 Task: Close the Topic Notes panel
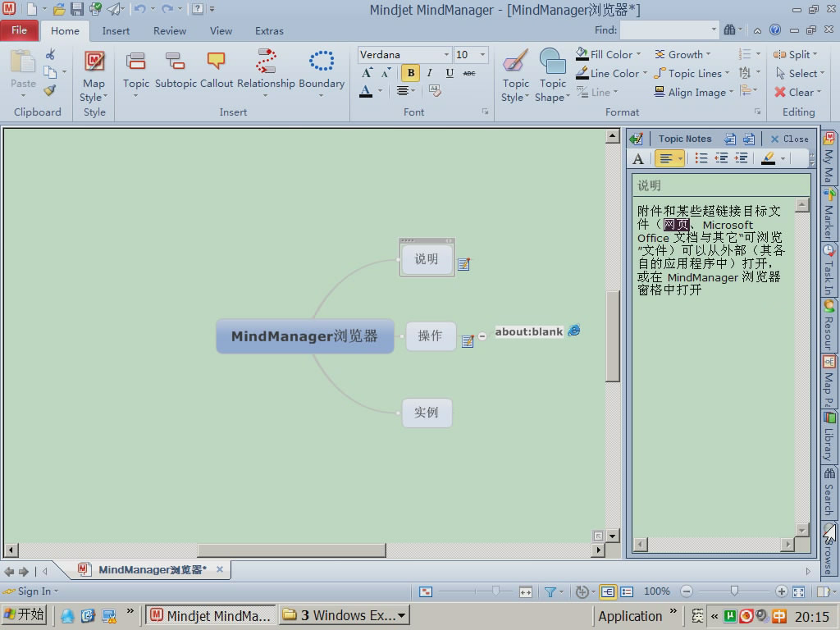tap(790, 139)
